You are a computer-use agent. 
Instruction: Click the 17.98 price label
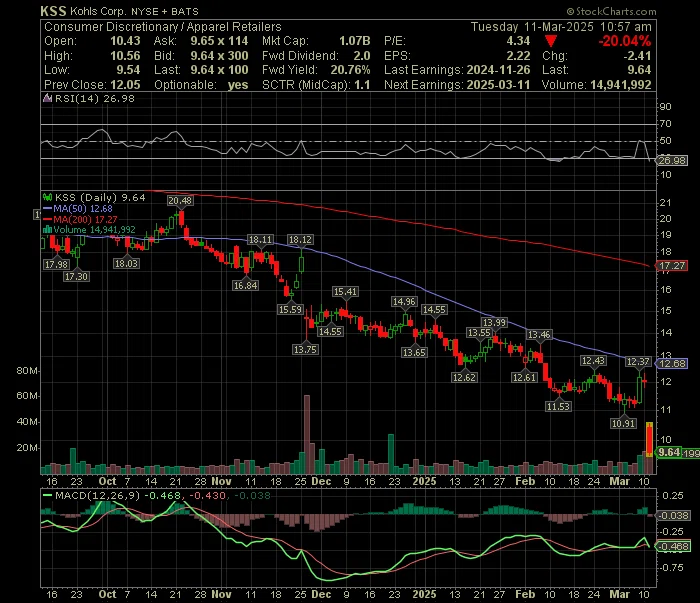(x=56, y=264)
